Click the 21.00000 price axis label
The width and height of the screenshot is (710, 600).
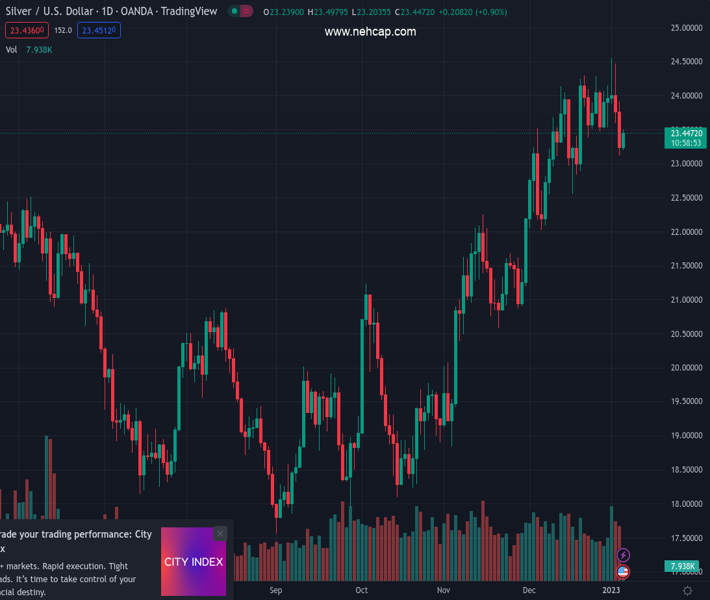(x=686, y=299)
